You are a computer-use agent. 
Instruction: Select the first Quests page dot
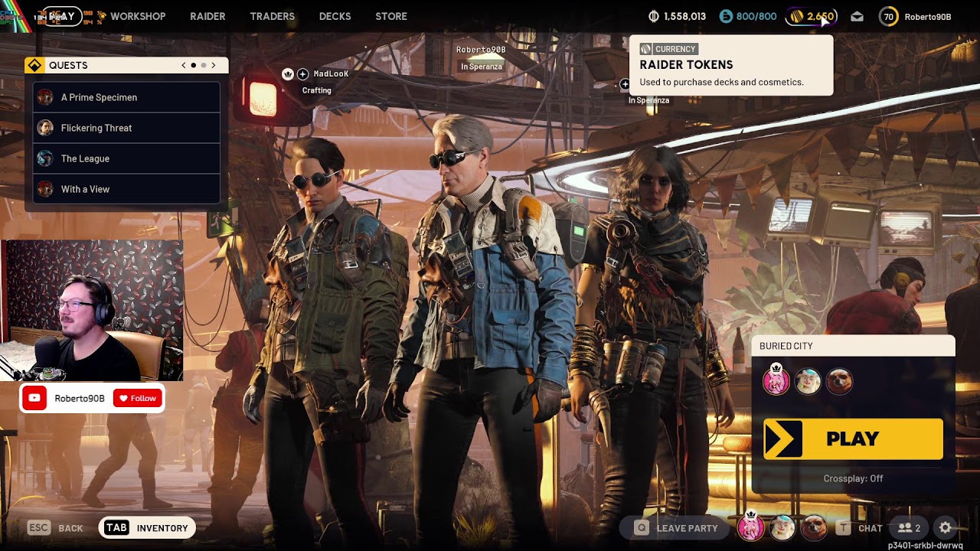[194, 66]
